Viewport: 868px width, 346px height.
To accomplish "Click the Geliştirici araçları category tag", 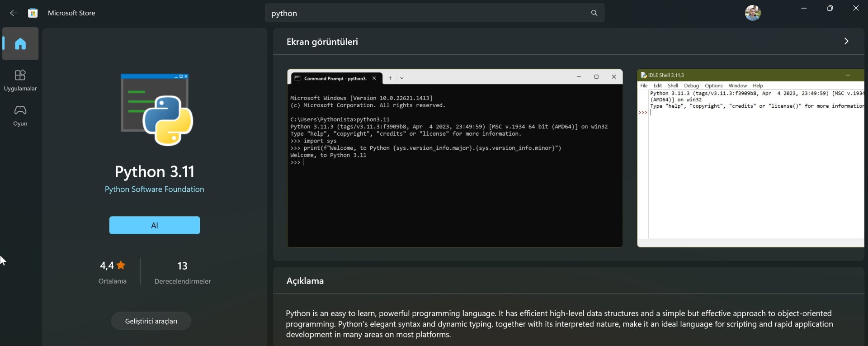I will pos(151,321).
